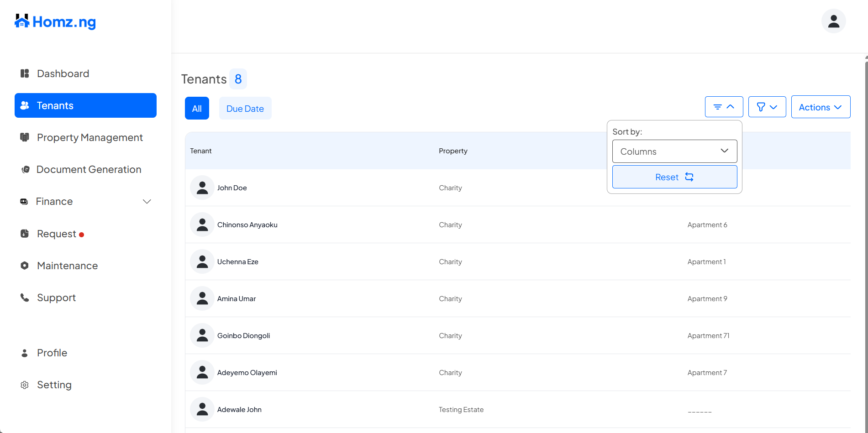868x433 pixels.
Task: Click tenant name Adewale John
Action: click(239, 409)
